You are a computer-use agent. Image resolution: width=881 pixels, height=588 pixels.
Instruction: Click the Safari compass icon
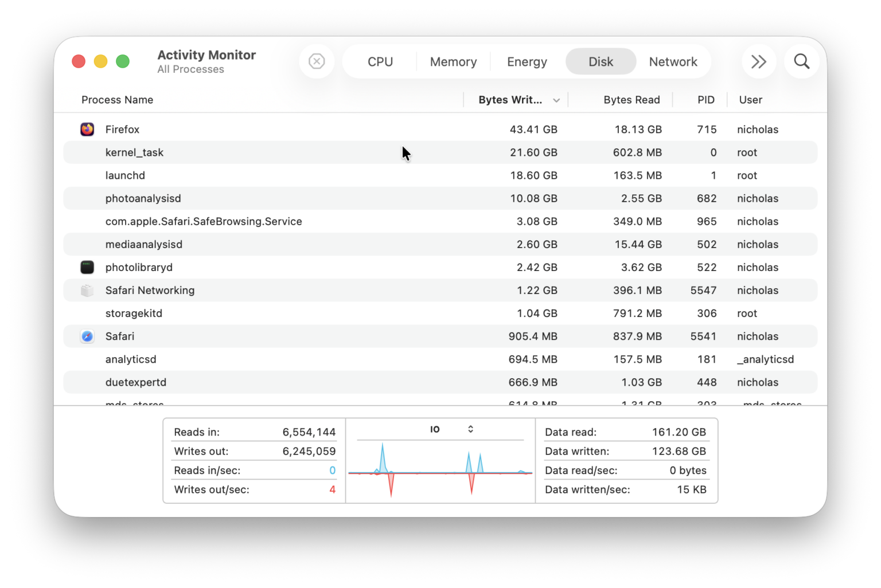(87, 336)
